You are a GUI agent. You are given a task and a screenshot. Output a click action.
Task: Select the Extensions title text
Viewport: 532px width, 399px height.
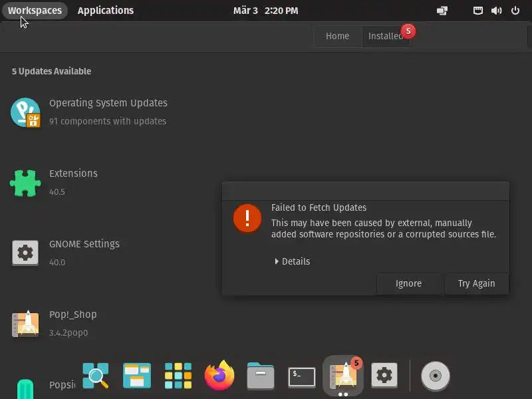click(73, 174)
